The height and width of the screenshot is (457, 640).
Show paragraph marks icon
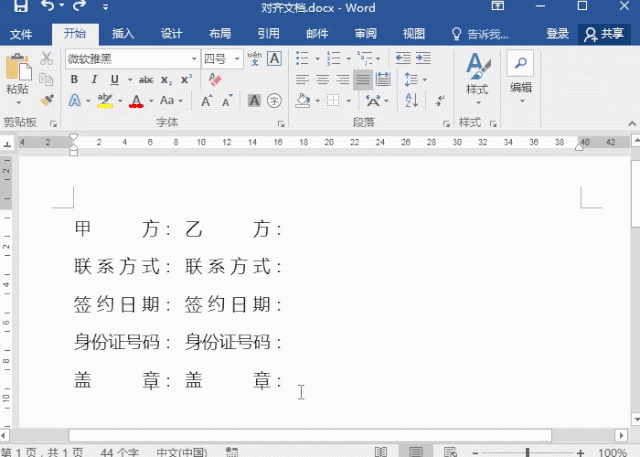tap(440, 100)
